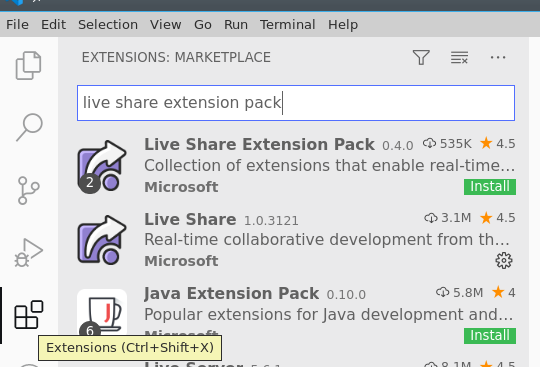The height and width of the screenshot is (367, 540).
Task: Open the Help menu
Action: (343, 25)
